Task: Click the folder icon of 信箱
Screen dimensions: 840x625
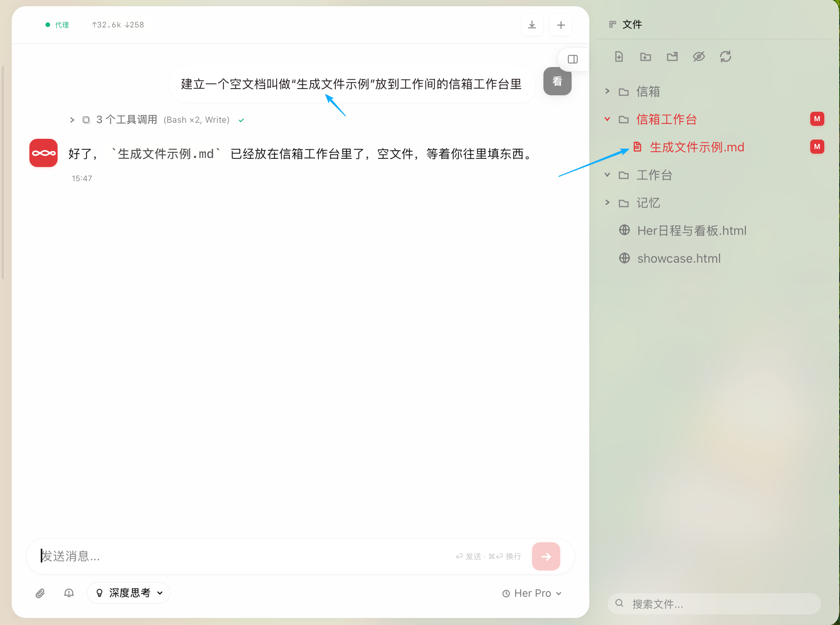Action: (624, 92)
